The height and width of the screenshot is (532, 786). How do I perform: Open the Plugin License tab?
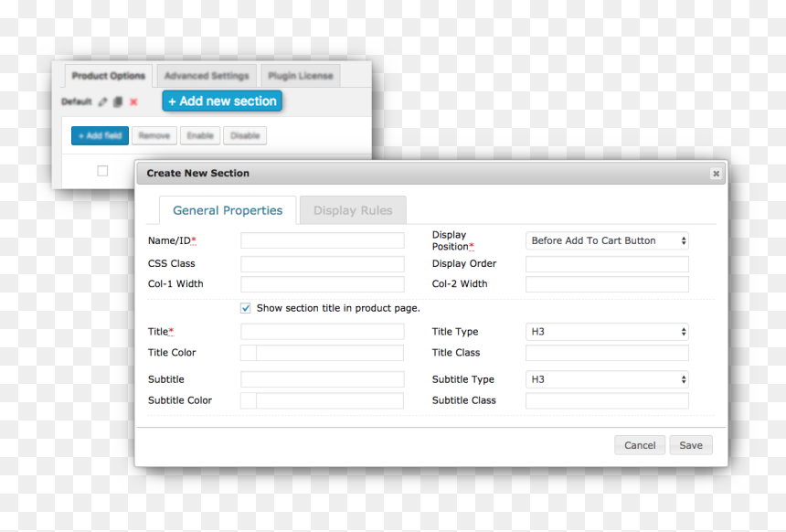pyautogui.click(x=301, y=76)
